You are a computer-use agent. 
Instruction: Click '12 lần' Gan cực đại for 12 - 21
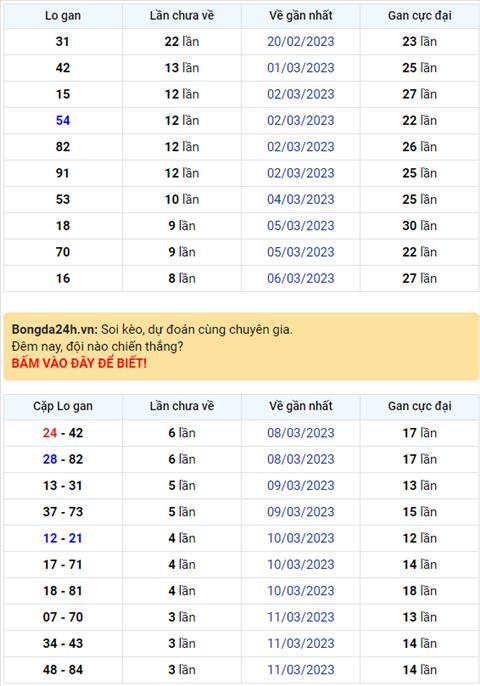(x=420, y=538)
